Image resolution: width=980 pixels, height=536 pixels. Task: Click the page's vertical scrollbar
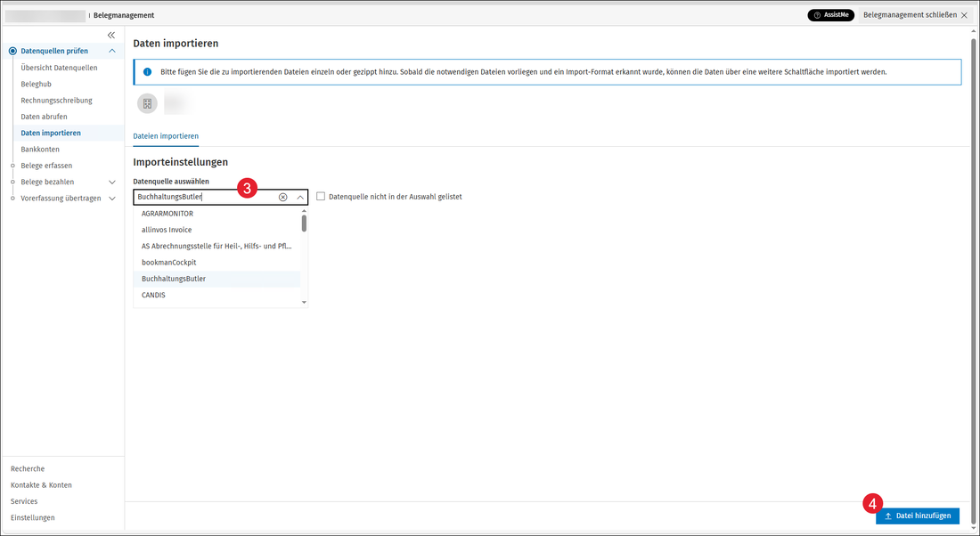973,281
